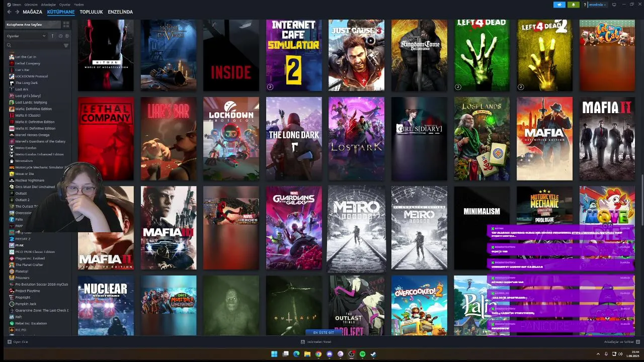This screenshot has width=644, height=362.
Task: Go forward with the navigation arrow
Action: point(17,12)
